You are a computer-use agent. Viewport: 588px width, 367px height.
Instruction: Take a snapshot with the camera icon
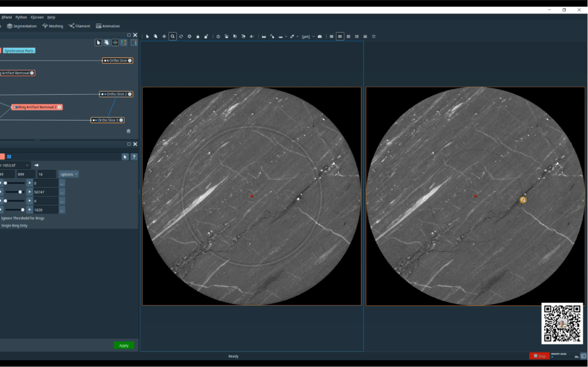[320, 36]
